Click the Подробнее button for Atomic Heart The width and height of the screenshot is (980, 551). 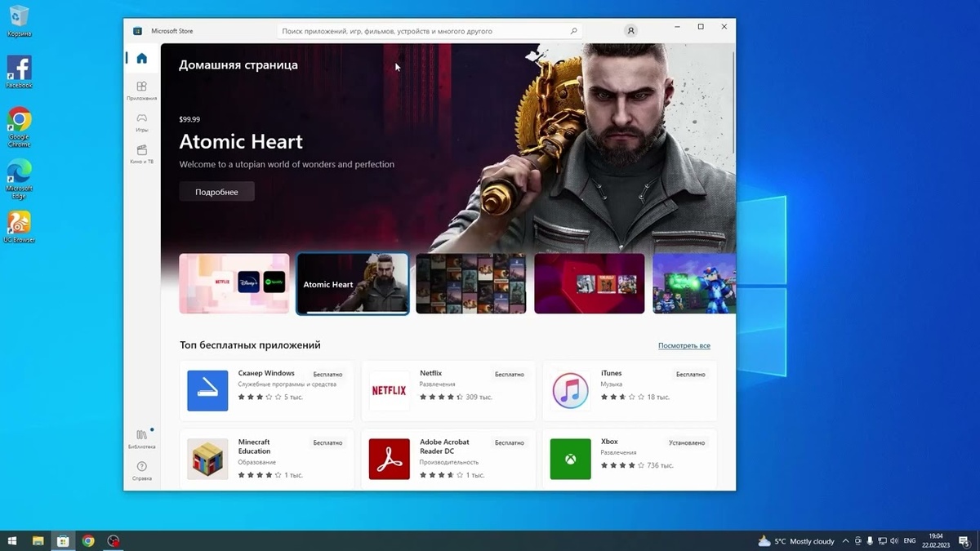pos(216,192)
